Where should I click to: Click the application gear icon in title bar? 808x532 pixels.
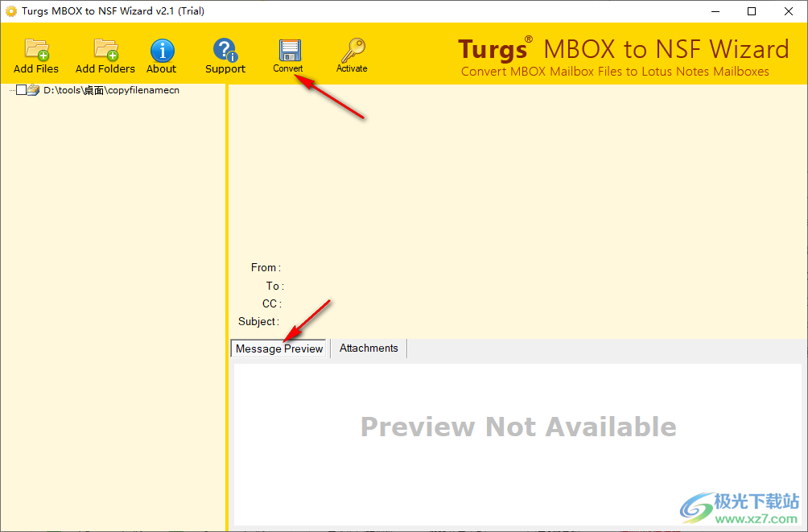click(x=10, y=10)
